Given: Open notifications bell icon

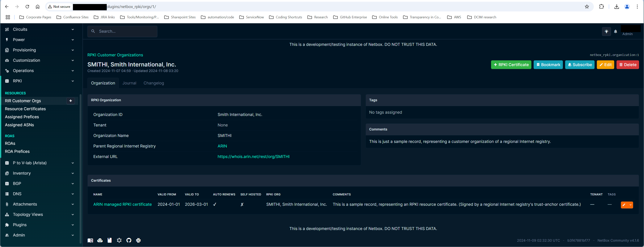Looking at the screenshot, I should pyautogui.click(x=616, y=32).
